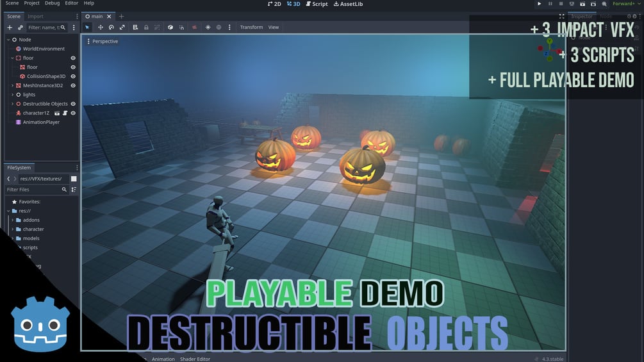Expand the Destructible Objects node
644x362 pixels.
(12, 104)
